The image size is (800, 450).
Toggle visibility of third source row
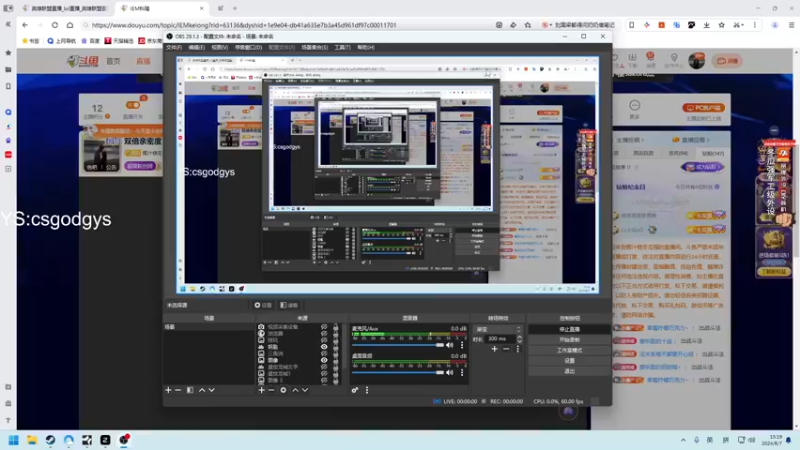point(324,340)
